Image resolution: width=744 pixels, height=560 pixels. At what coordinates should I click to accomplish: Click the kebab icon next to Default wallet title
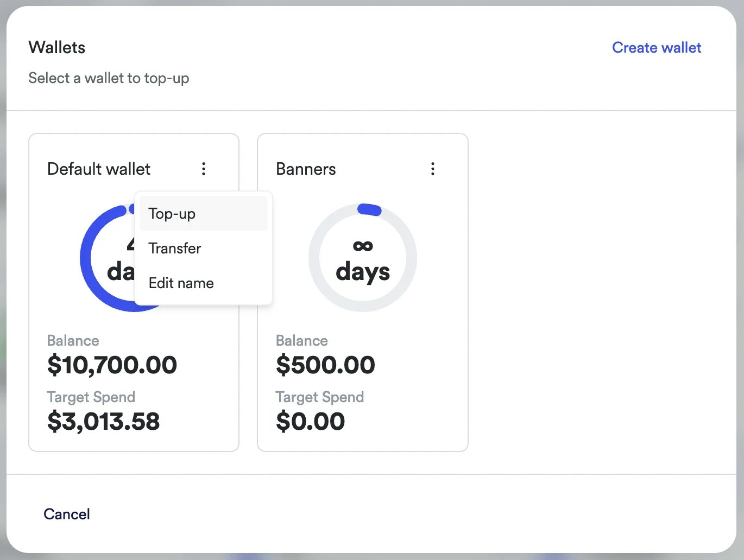(x=204, y=169)
